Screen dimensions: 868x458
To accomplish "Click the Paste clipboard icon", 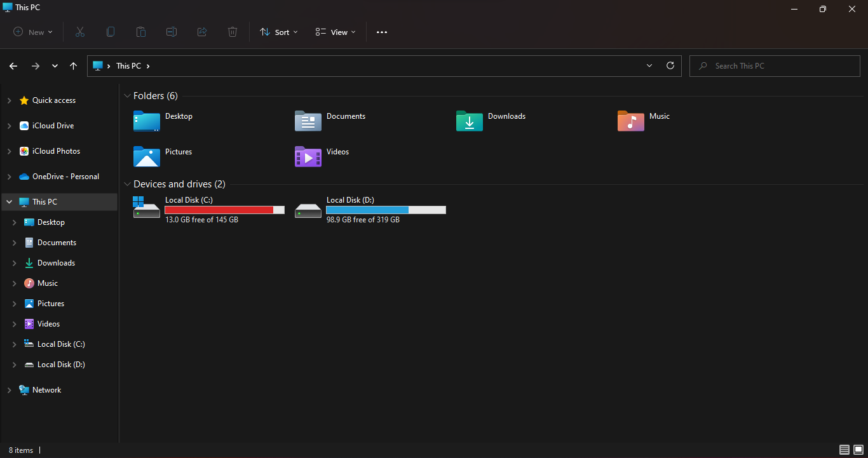I will [x=141, y=32].
